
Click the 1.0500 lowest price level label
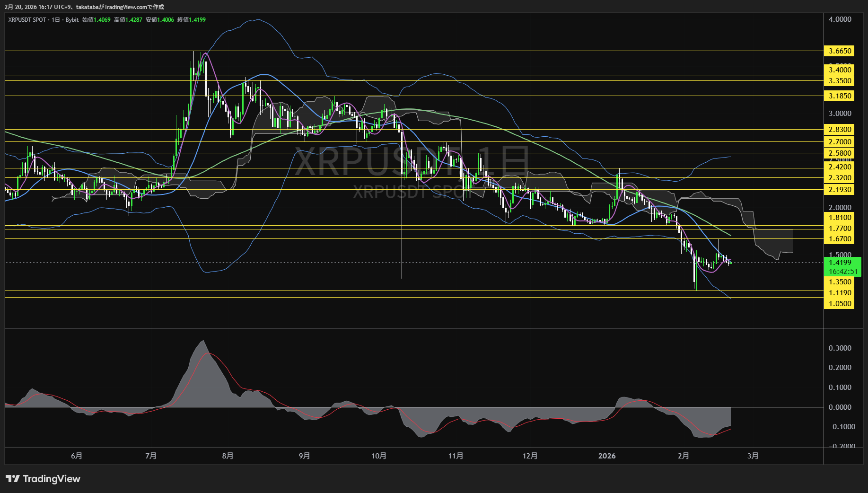pos(840,304)
